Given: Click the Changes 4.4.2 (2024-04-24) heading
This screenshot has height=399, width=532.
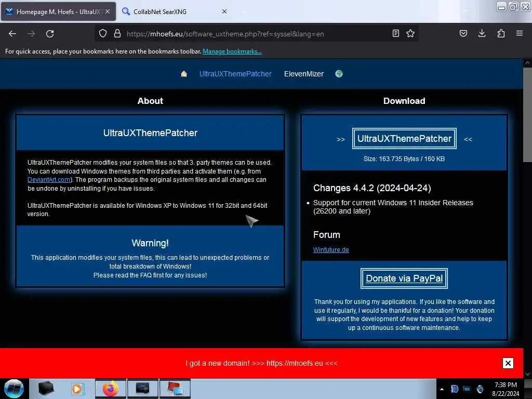Looking at the screenshot, I should pyautogui.click(x=372, y=188).
